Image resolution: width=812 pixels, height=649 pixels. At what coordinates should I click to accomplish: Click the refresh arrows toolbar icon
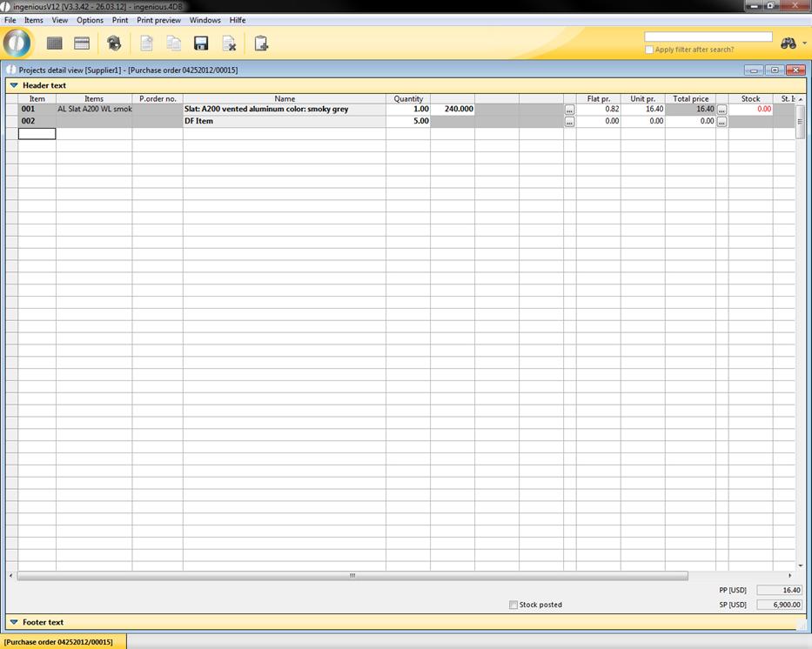pos(114,43)
